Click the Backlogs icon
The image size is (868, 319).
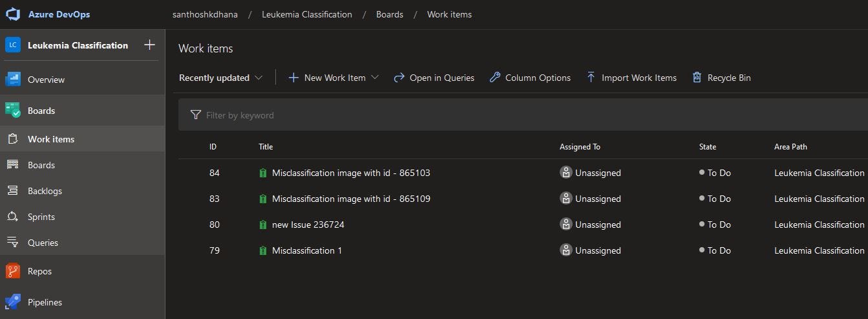tap(12, 190)
